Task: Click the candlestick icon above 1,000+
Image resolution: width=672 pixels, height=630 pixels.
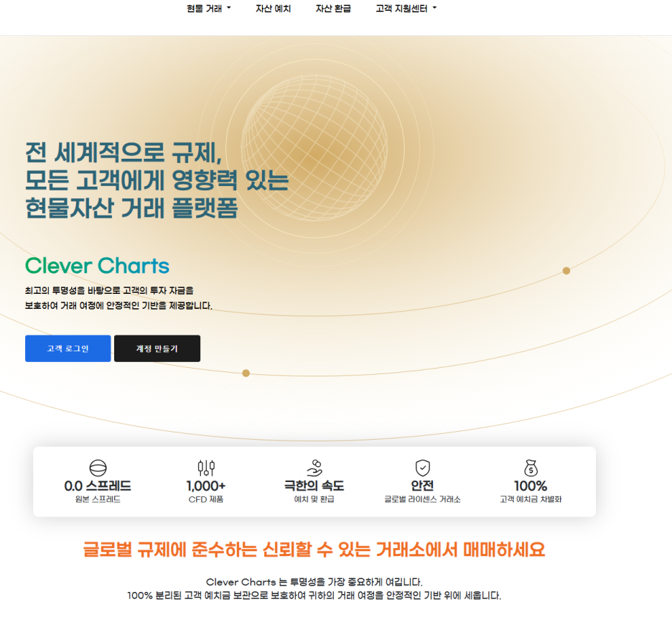Action: pyautogui.click(x=206, y=468)
